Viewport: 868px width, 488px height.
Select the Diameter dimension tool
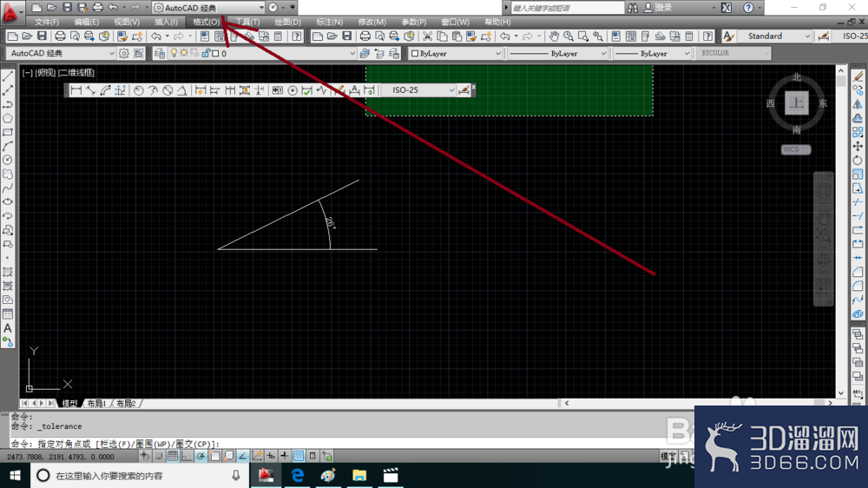coord(168,90)
